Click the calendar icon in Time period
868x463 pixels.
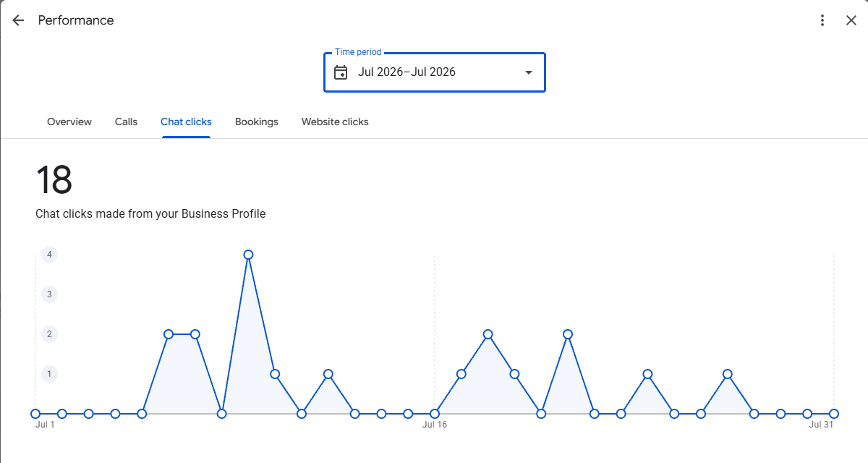tap(341, 72)
